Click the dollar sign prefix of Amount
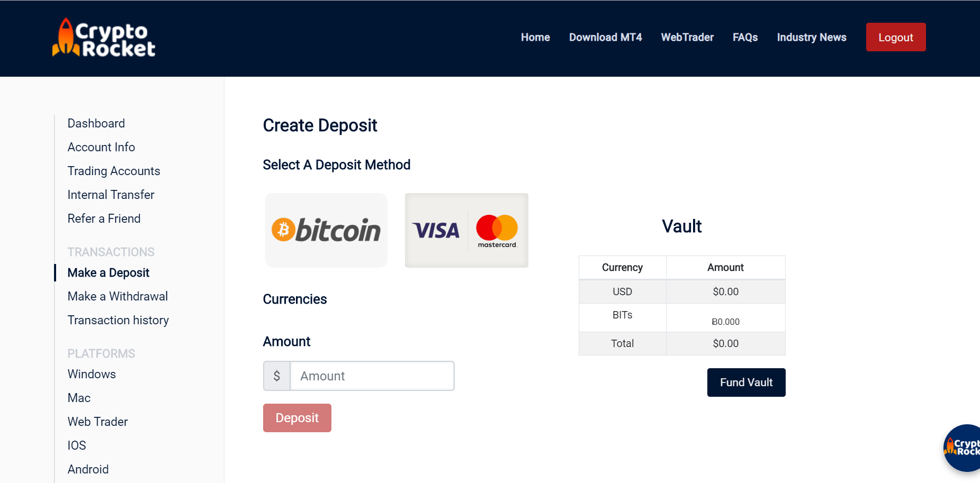This screenshot has height=483, width=980. pyautogui.click(x=277, y=376)
